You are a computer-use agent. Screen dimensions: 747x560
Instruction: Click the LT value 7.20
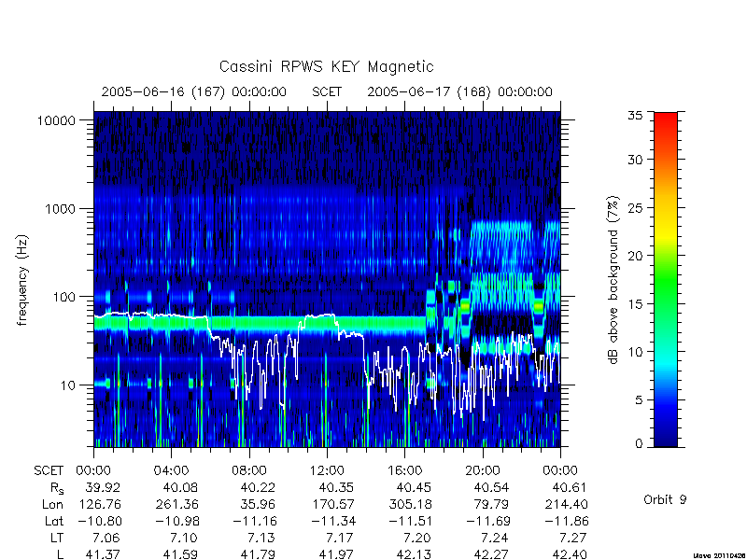pos(417,538)
